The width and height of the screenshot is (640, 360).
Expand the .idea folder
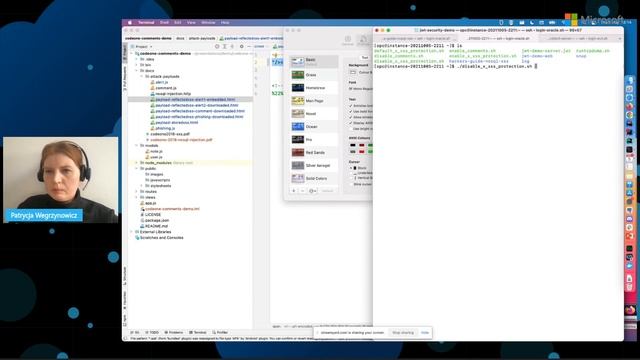(x=137, y=59)
